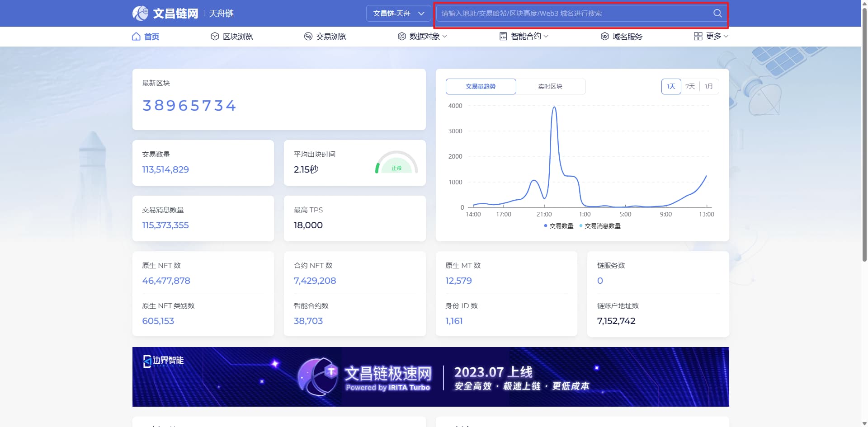Open 链服务数 value 0

(600, 281)
